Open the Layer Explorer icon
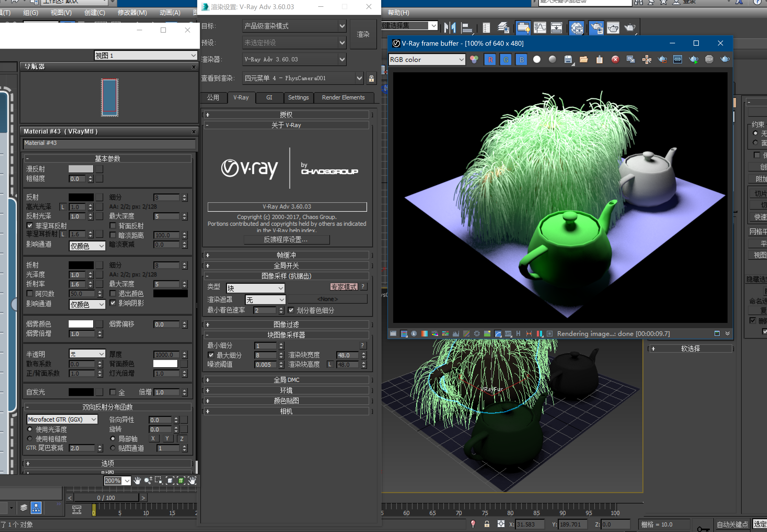Image resolution: width=767 pixels, height=532 pixels. (503, 28)
